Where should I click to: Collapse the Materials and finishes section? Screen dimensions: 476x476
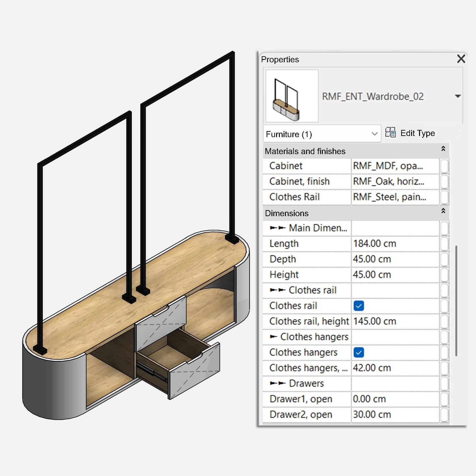tap(443, 149)
